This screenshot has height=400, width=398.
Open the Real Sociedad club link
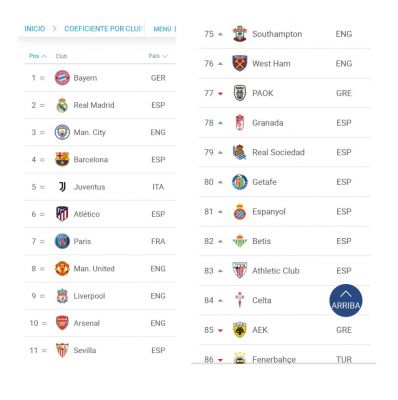(278, 152)
